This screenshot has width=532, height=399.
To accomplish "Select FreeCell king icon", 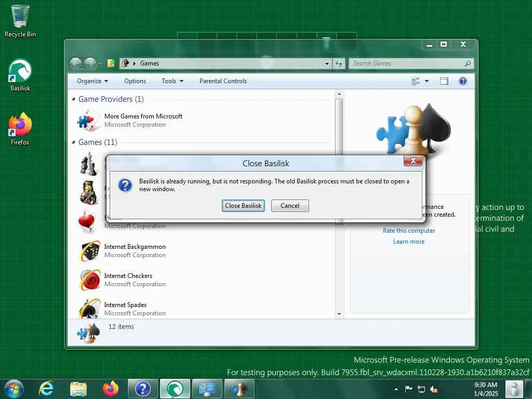I will coord(89,192).
